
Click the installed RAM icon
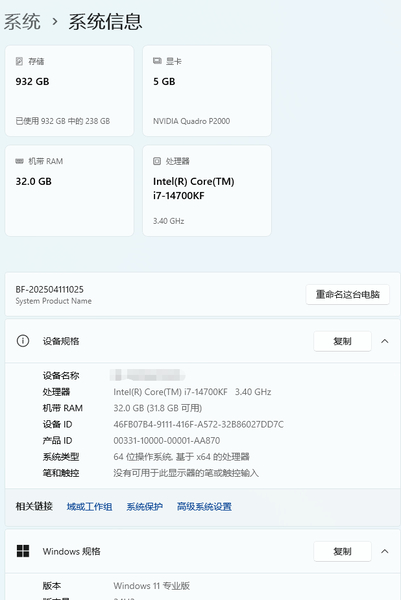(20, 161)
